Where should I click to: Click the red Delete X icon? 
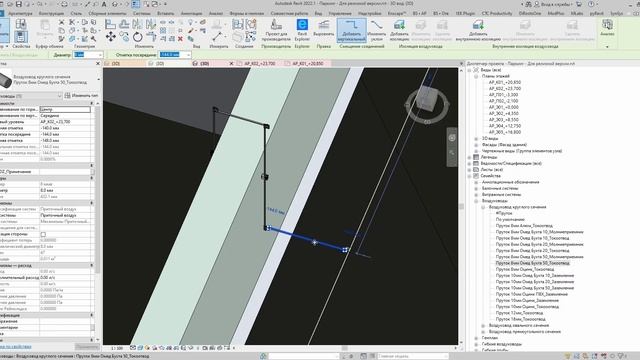pos(180,39)
